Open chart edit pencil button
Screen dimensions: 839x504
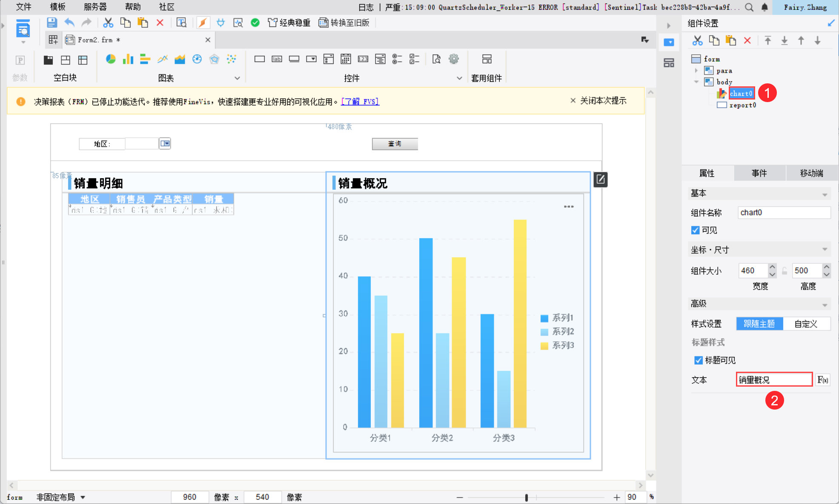[x=601, y=179]
